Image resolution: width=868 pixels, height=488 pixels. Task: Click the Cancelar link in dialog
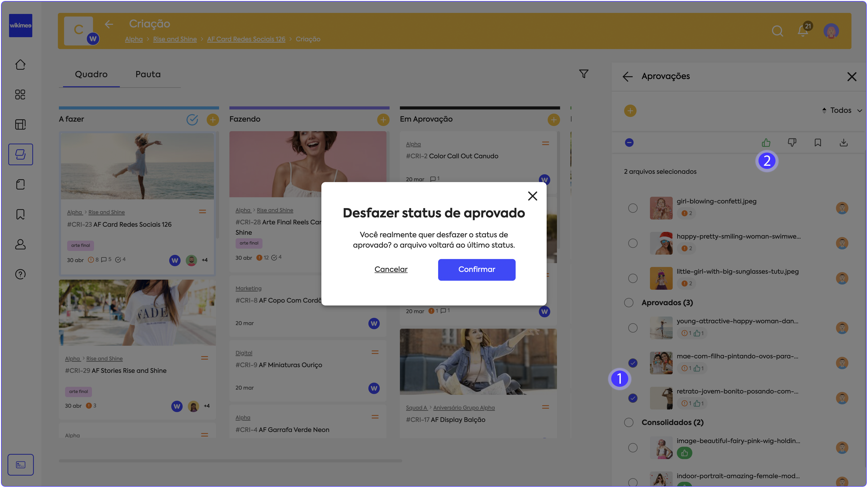[391, 269]
